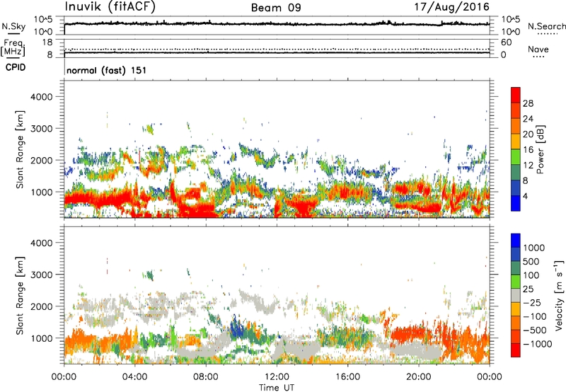Image resolution: width=566 pixels, height=392 pixels.
Task: Click the 'Power [dB]' colorbar label
Action: (540, 149)
